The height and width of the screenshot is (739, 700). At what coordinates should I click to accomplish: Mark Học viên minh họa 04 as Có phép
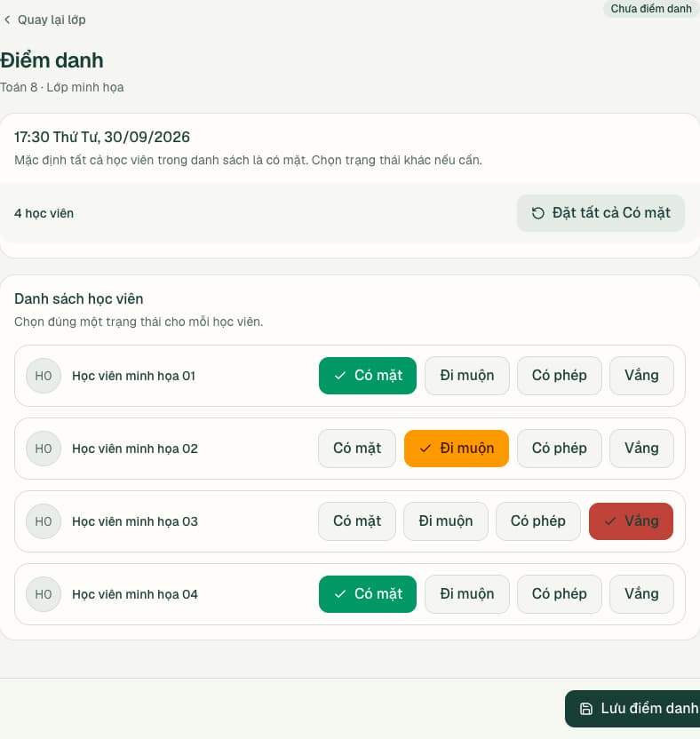pos(560,594)
